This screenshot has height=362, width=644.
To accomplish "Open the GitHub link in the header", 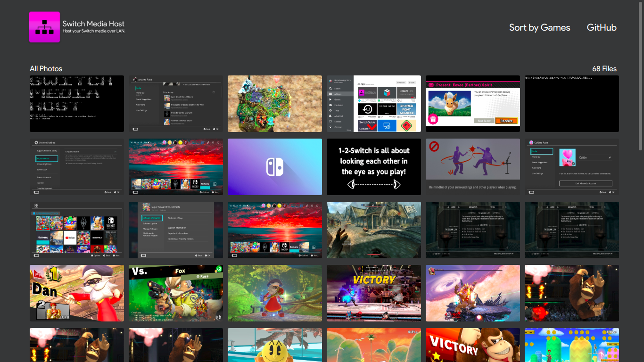I will tap(602, 27).
